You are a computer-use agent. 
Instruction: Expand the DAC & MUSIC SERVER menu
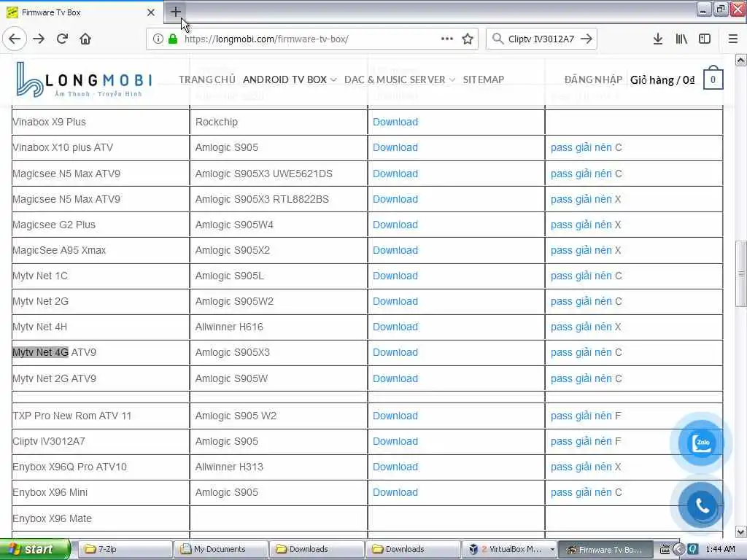pyautogui.click(x=400, y=79)
